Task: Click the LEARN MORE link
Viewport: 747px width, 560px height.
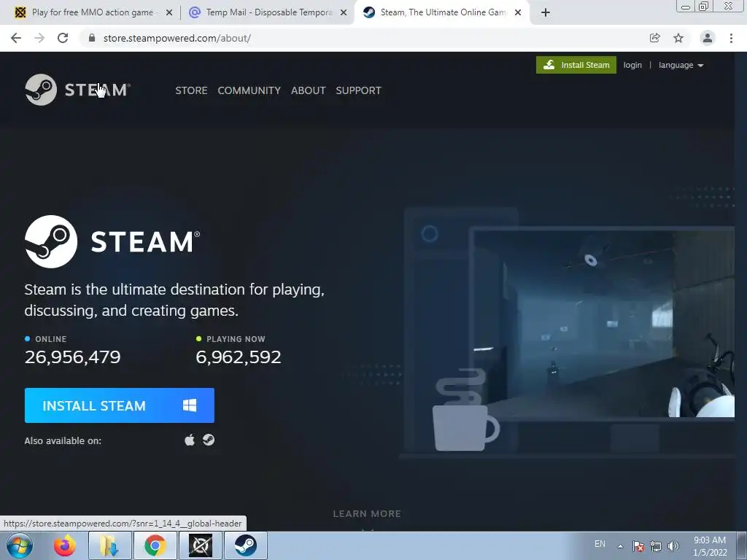Action: 367,514
